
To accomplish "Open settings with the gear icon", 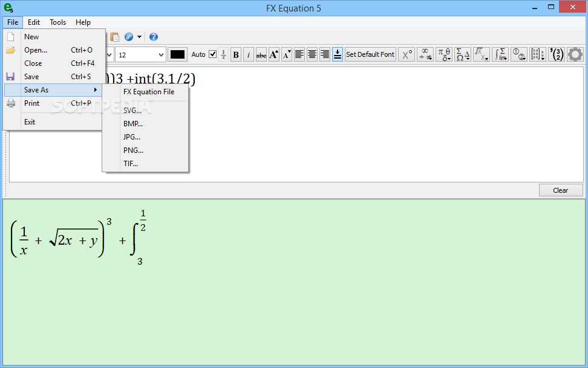I will pos(575,55).
